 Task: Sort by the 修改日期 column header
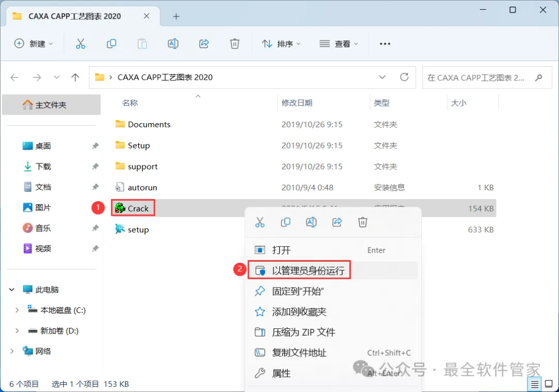coord(297,103)
